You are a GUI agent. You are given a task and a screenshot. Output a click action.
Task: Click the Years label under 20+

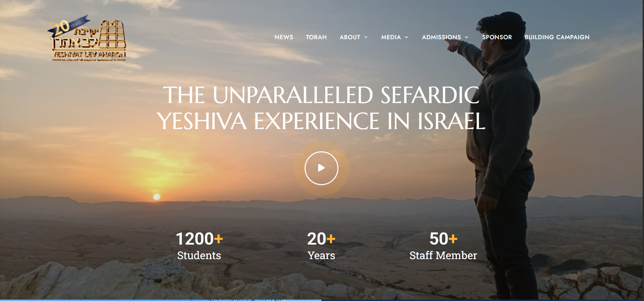click(321, 255)
